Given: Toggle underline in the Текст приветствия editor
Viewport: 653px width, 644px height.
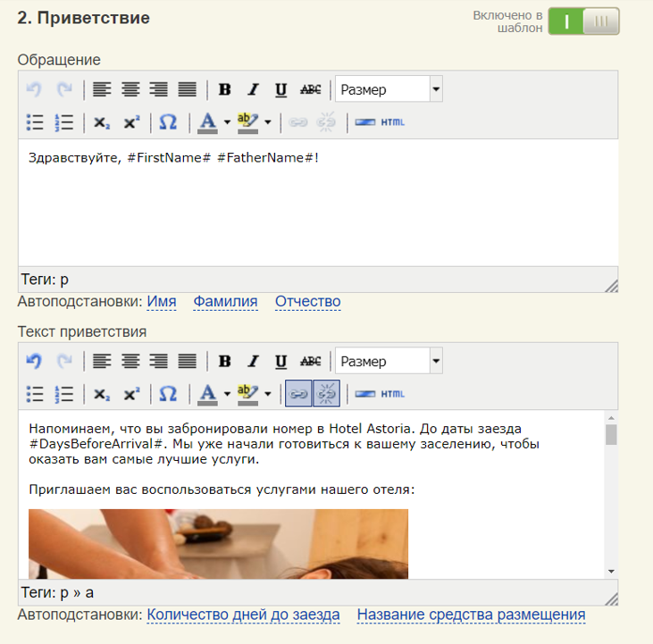Looking at the screenshot, I should (281, 361).
